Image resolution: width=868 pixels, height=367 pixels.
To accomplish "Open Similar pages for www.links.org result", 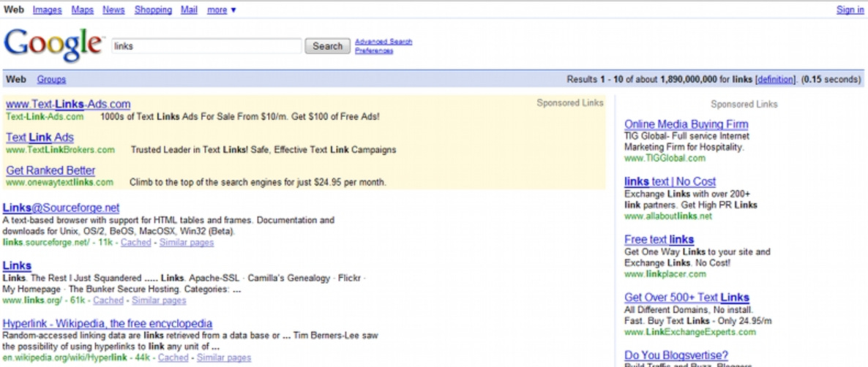I will (x=159, y=300).
